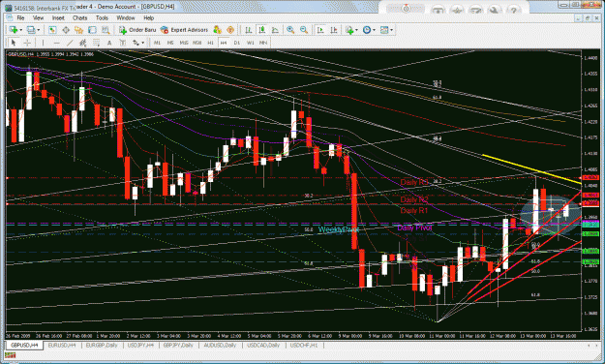The width and height of the screenshot is (605, 364).
Task: Open the Periods clock icon
Action: pos(367,30)
